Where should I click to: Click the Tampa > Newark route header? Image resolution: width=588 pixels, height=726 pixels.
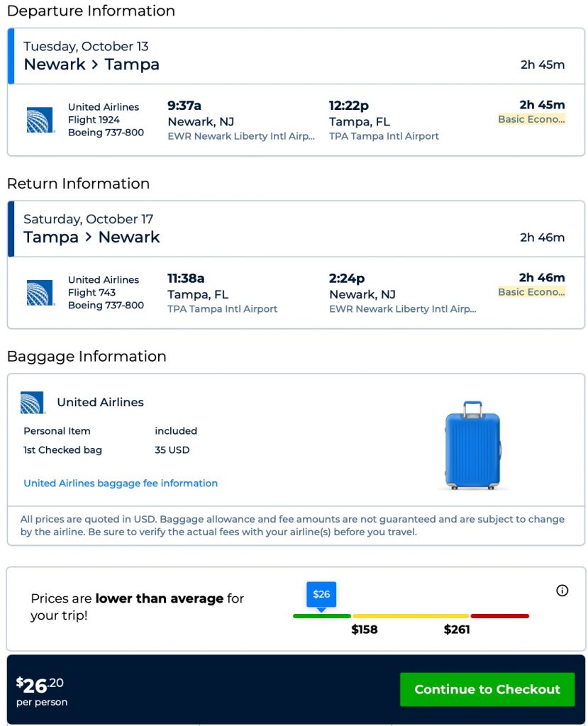click(x=91, y=238)
